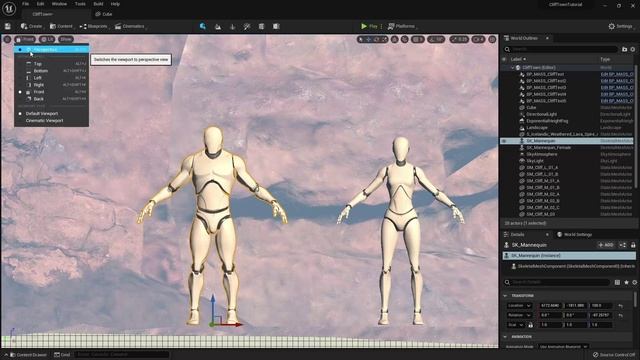Open the Cmd console type selector
Screen dimensions: 640x360
tap(62, 355)
